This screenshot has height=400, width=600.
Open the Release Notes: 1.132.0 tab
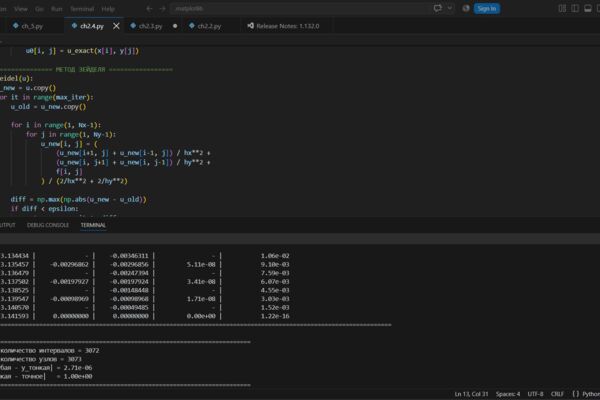(287, 26)
